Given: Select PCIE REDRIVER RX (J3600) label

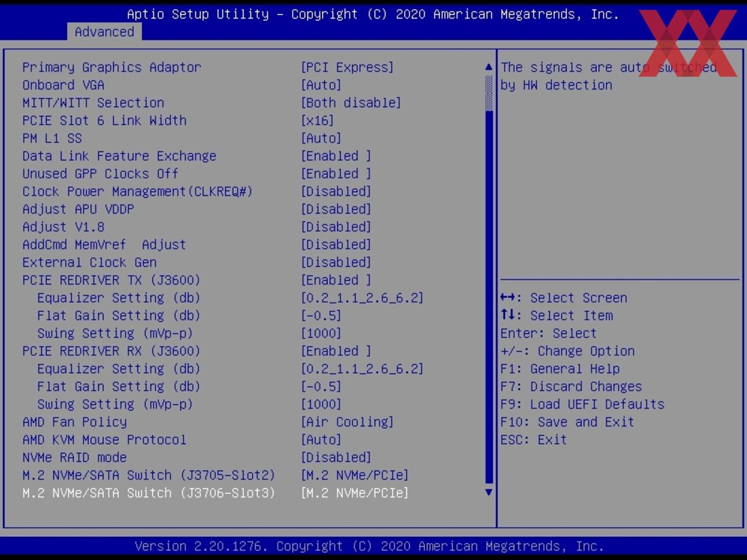Looking at the screenshot, I should 112,351.
